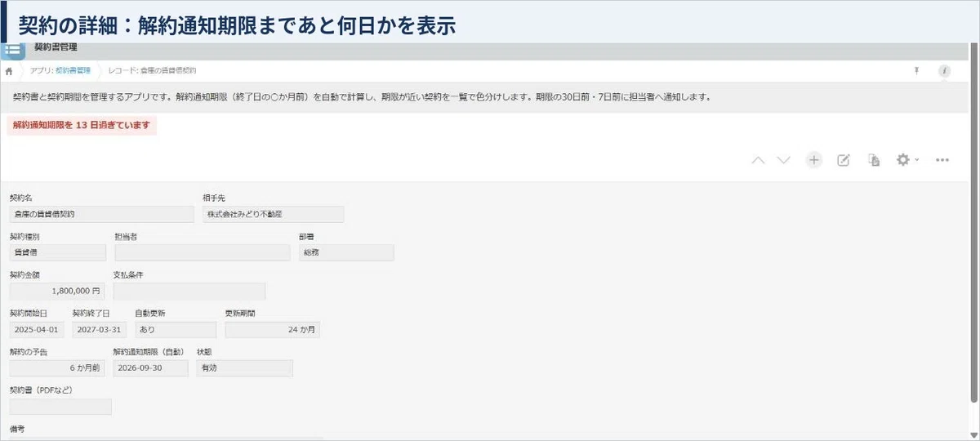Open the three-dot more options menu
980x441 pixels.
tap(942, 160)
